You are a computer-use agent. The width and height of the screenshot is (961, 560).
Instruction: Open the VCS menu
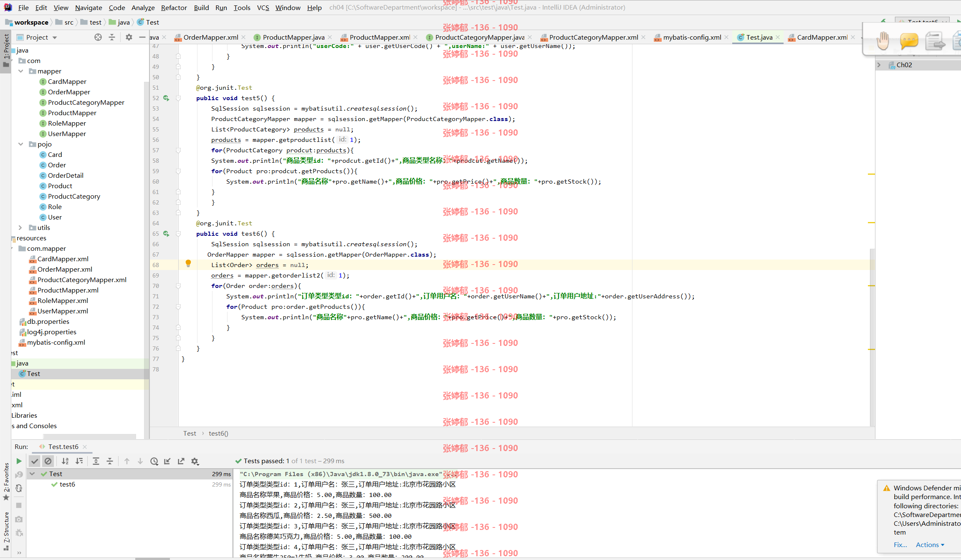tap(263, 8)
